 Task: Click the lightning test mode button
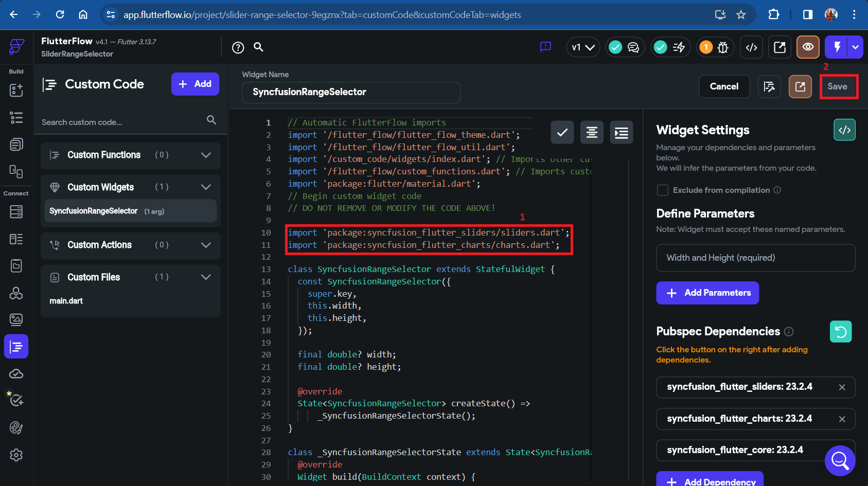838,47
